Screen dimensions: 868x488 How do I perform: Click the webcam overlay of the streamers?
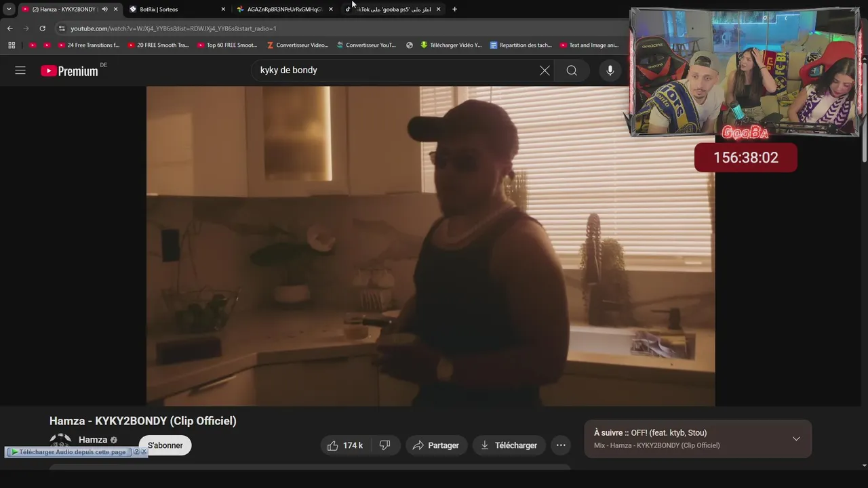[x=745, y=72]
